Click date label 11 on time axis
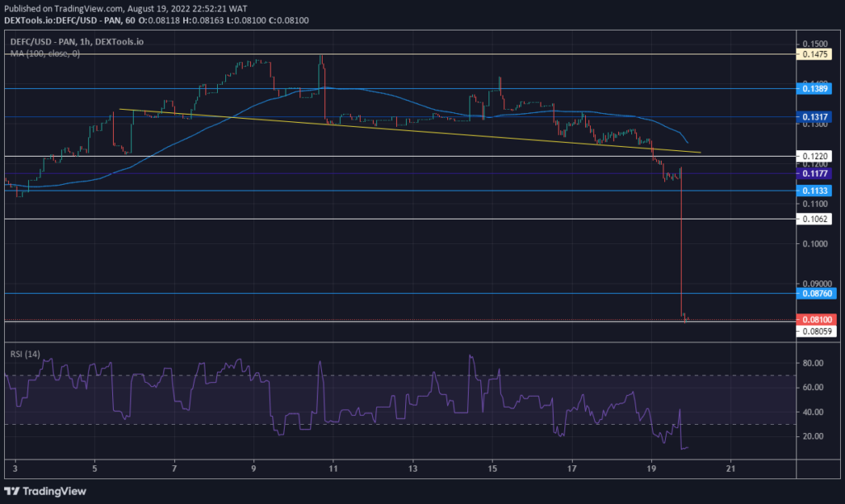The height and width of the screenshot is (504, 845). 333,469
